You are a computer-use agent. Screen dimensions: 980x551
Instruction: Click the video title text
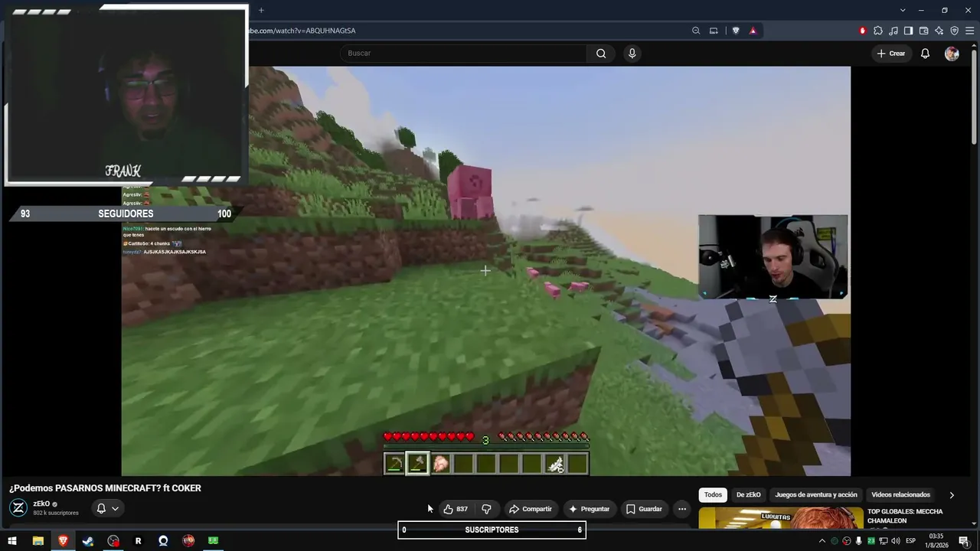(x=105, y=488)
